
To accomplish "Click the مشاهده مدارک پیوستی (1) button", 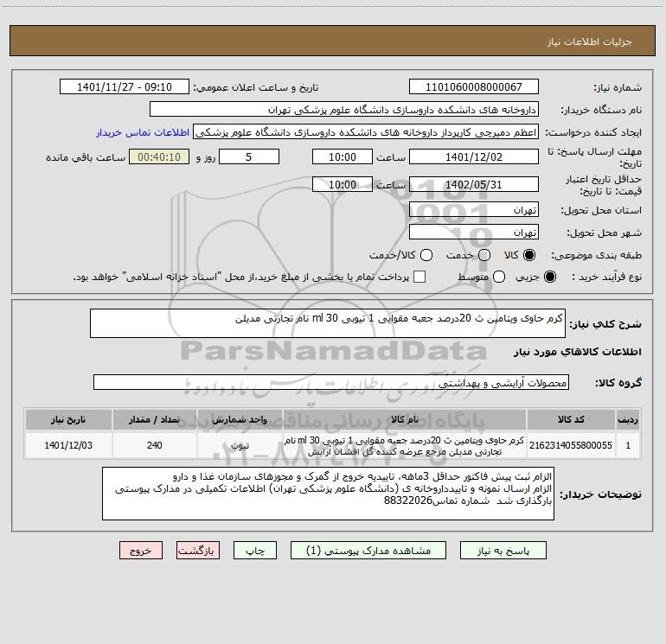I will pos(368,550).
